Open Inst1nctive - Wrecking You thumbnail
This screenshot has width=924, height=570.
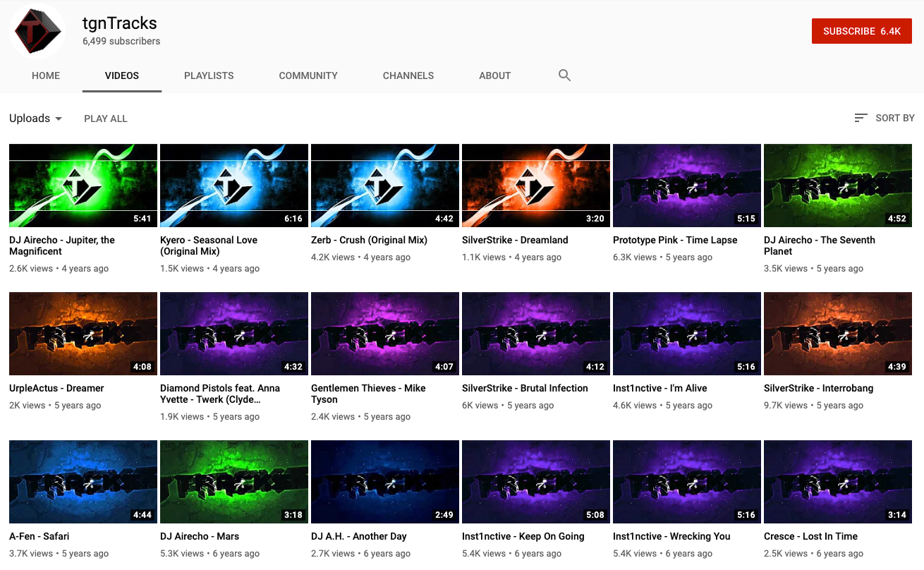click(687, 482)
